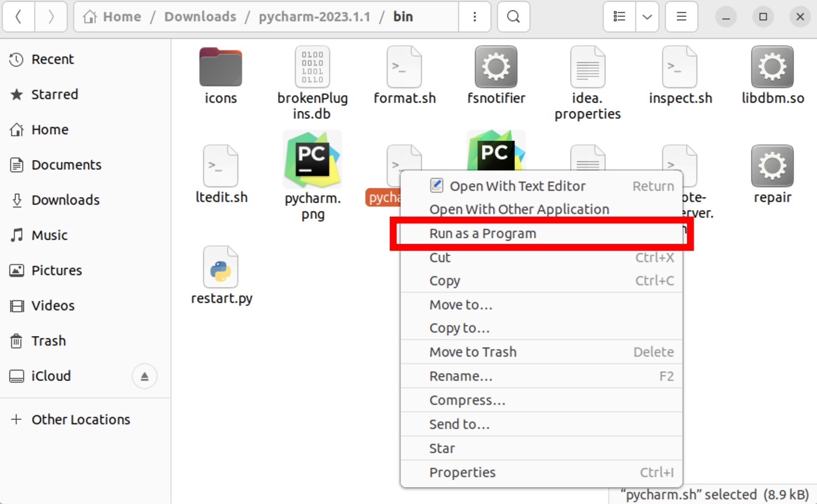817x504 pixels.
Task: Select the pycharm.png image icon
Action: 312,159
